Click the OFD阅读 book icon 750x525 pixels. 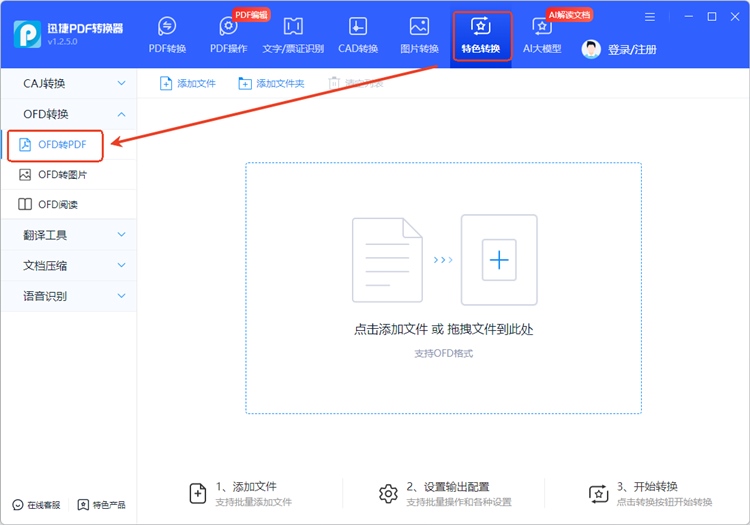pyautogui.click(x=25, y=205)
